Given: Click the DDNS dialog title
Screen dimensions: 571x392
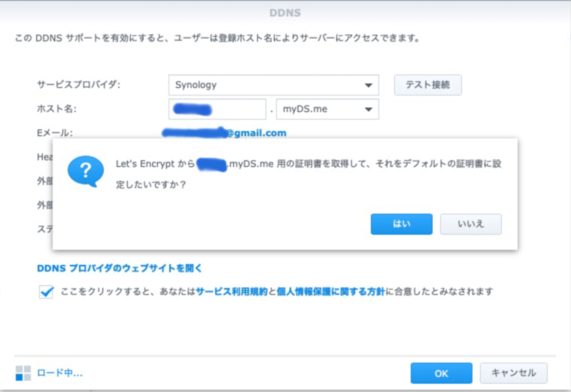Looking at the screenshot, I should (x=285, y=13).
